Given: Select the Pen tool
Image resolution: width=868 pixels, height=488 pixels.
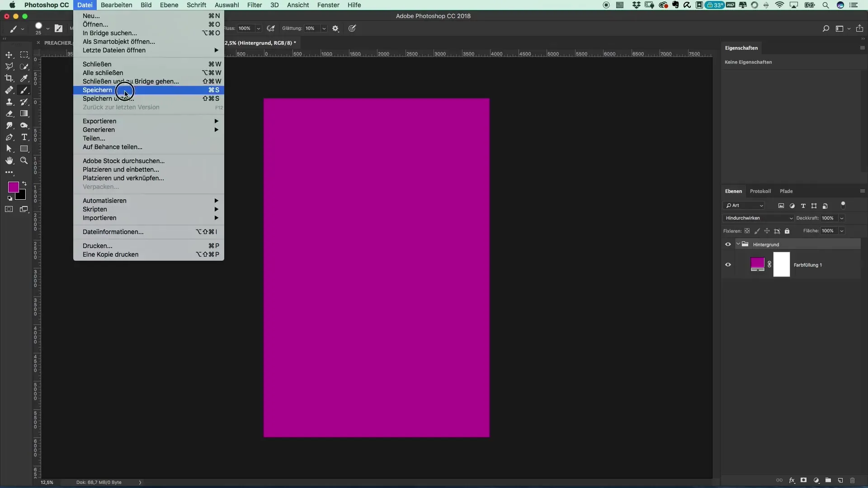Looking at the screenshot, I should (x=9, y=137).
